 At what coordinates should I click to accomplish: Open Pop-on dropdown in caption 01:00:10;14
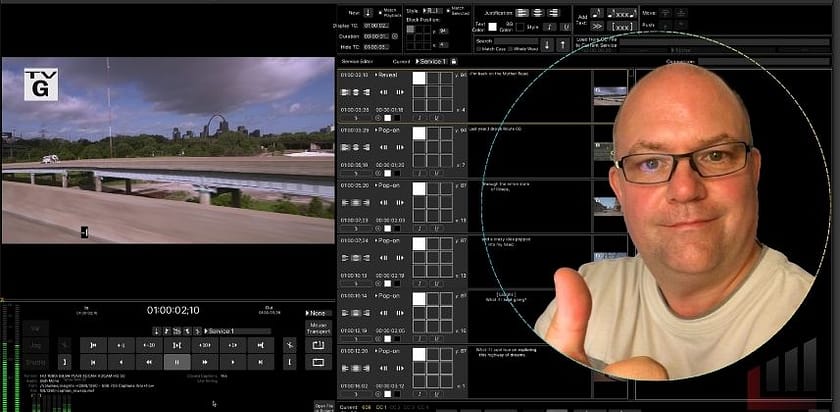click(x=388, y=296)
